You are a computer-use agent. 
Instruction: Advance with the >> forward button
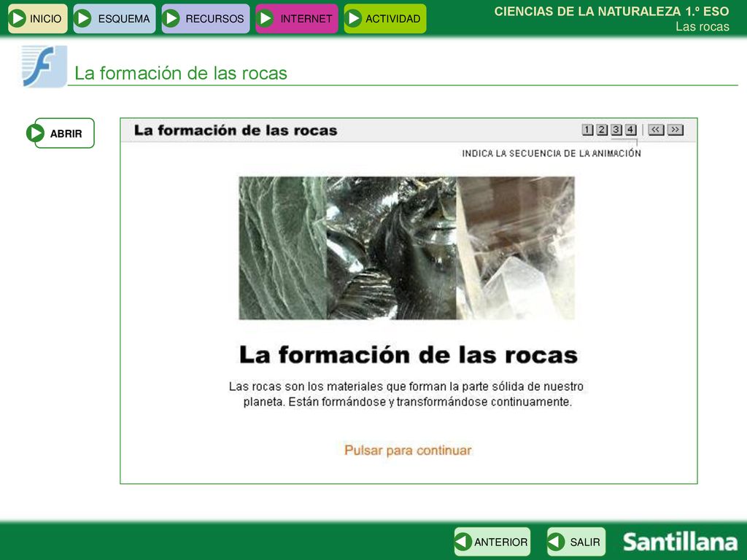click(675, 130)
